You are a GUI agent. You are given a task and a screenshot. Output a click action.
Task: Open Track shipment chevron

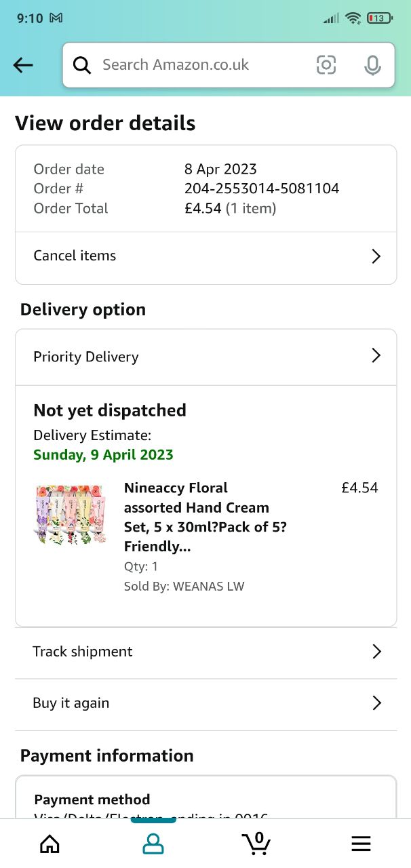click(x=377, y=652)
